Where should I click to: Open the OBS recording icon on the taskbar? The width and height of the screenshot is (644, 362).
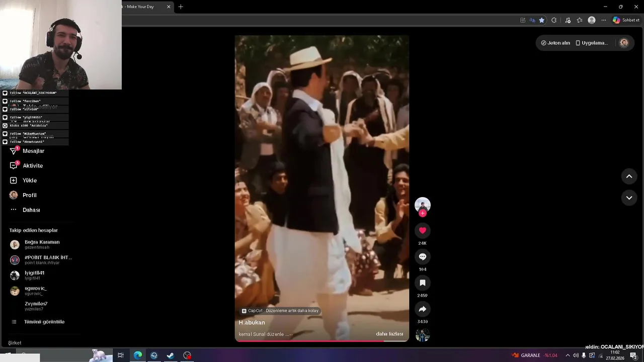(x=187, y=355)
